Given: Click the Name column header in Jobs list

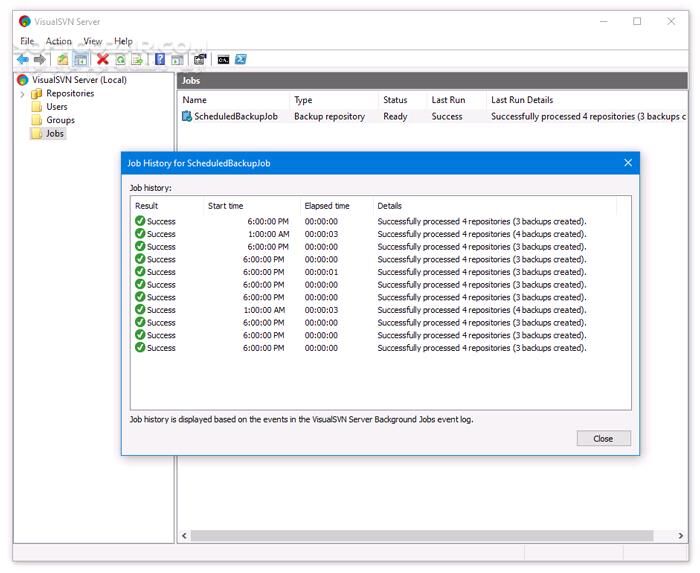Looking at the screenshot, I should (x=195, y=100).
